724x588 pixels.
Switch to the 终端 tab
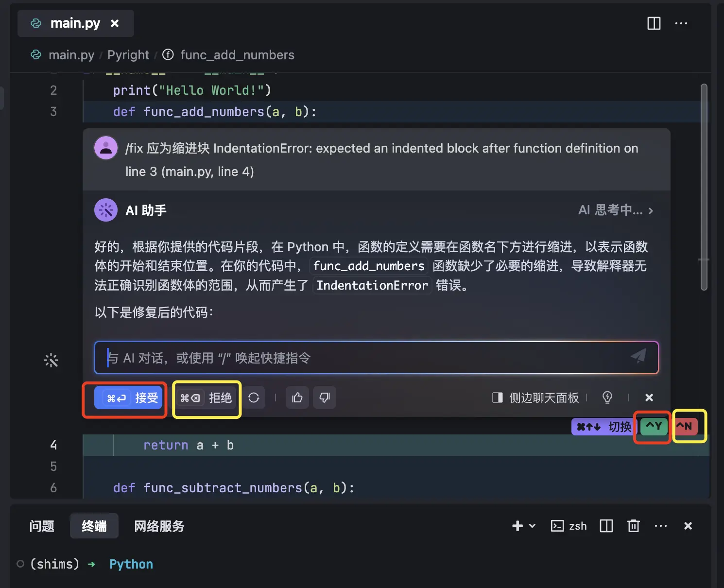[94, 526]
